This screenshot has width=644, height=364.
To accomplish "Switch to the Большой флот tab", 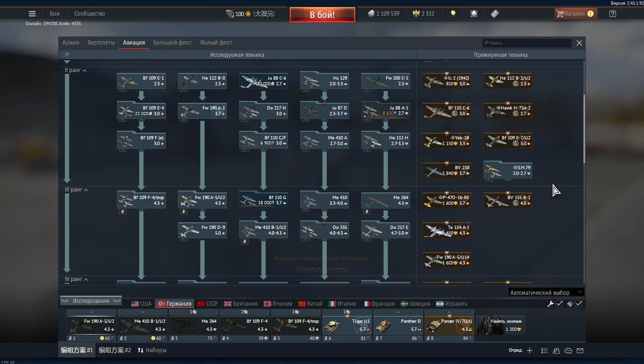I will coord(172,43).
